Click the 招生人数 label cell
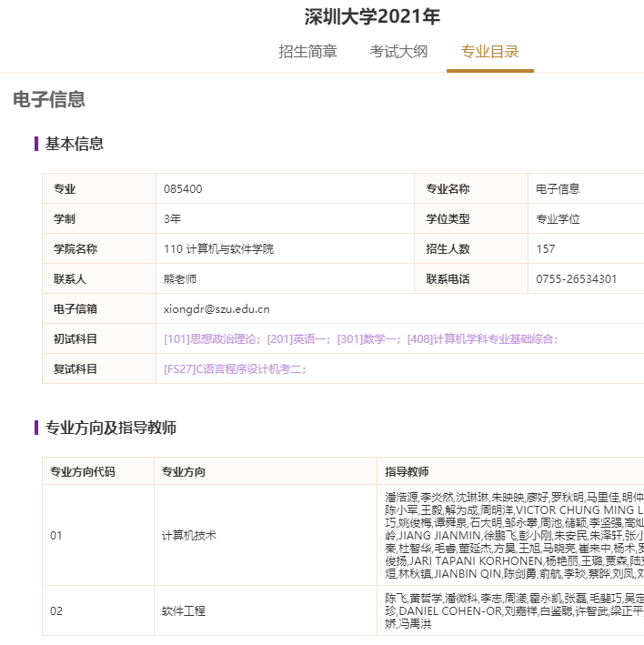 471,249
